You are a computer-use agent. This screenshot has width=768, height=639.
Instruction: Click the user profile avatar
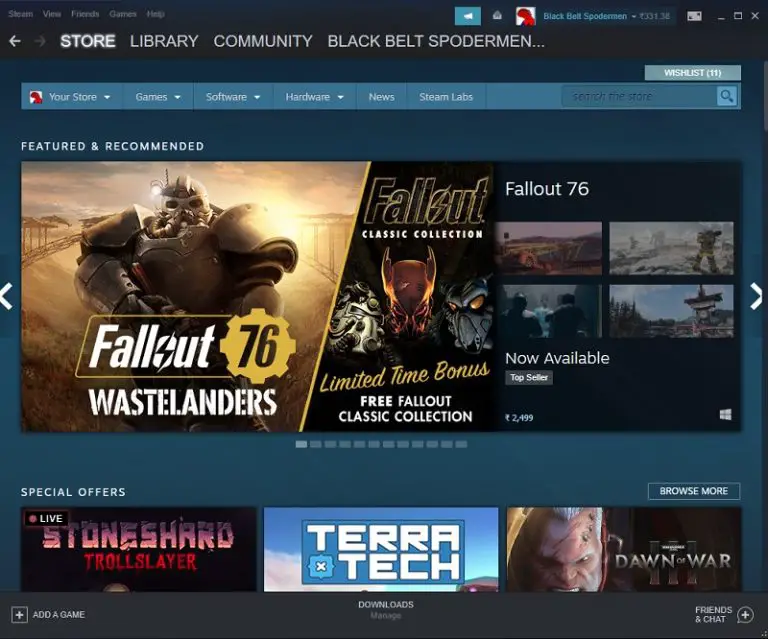pyautogui.click(x=525, y=16)
